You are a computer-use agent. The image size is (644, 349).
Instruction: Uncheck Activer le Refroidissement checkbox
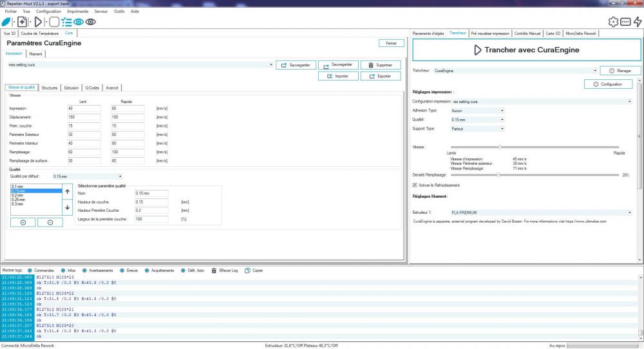tap(415, 185)
